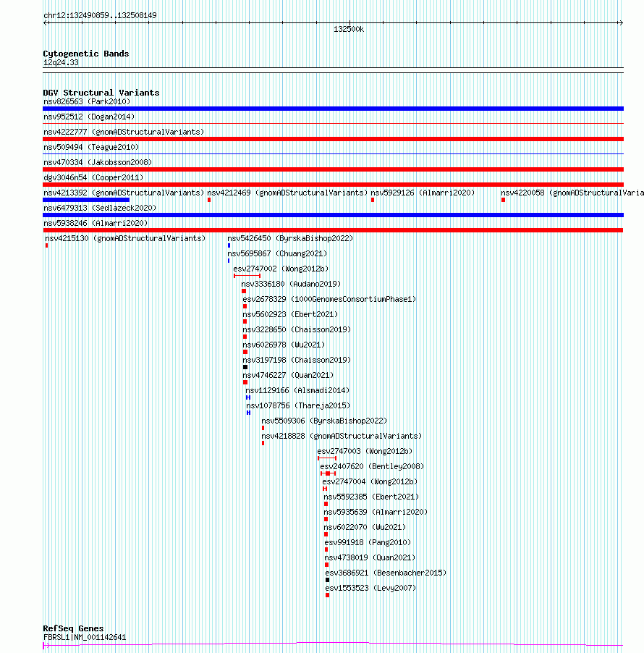644x653 pixels.
Task: Click the red marker under nsv4220058
Action: (504, 200)
